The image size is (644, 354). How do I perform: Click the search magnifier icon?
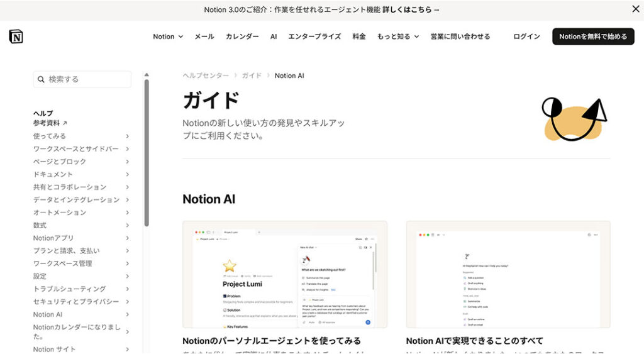pyautogui.click(x=41, y=79)
